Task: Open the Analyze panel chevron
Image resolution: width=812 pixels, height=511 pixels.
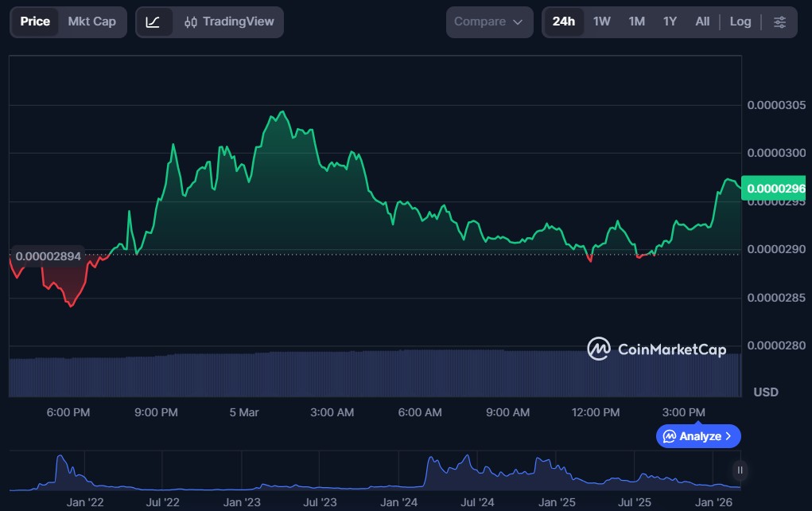Action: [x=728, y=436]
